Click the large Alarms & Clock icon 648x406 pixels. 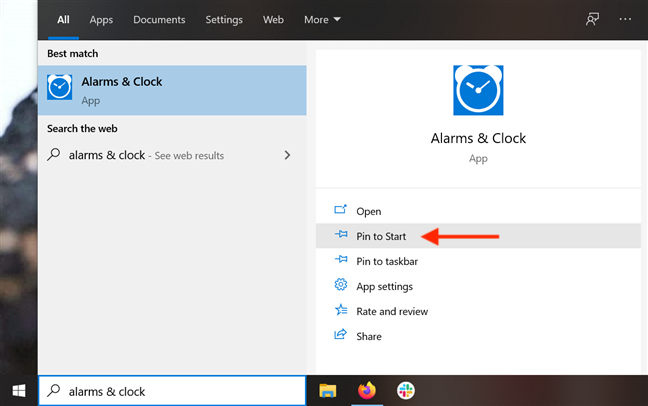click(478, 90)
